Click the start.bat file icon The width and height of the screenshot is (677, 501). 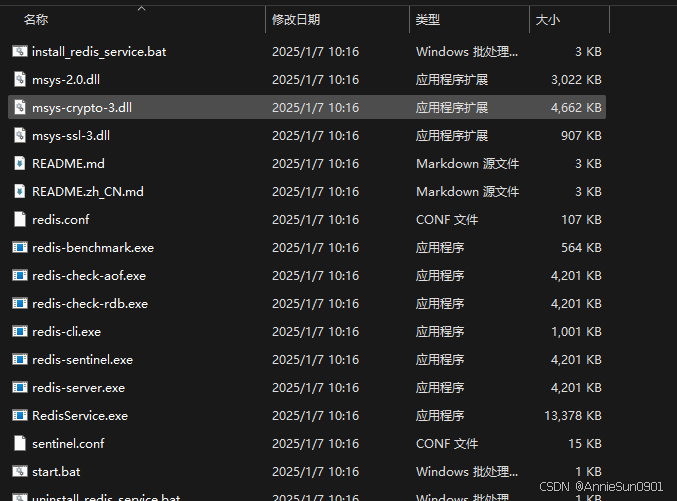tap(20, 471)
